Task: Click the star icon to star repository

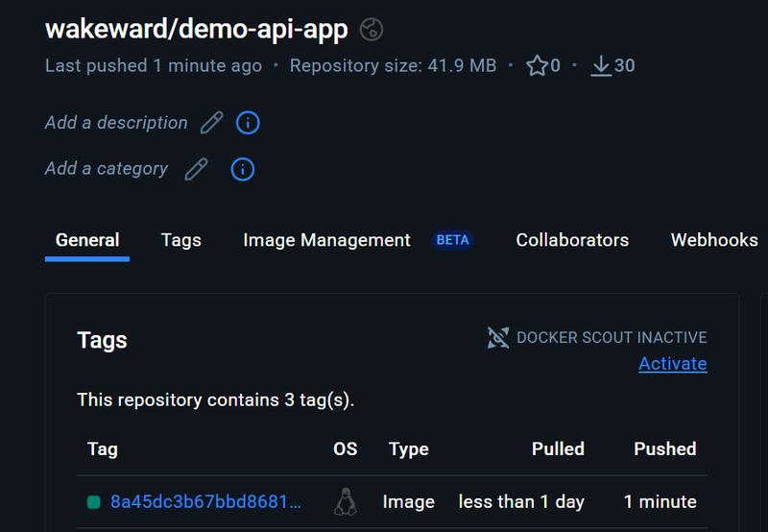Action: tap(537, 65)
